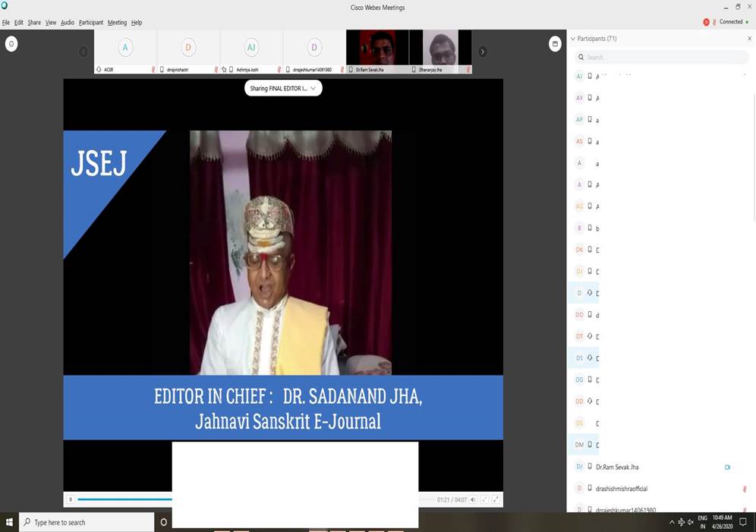Open the View menu
Screen dimensions: 756x532
(51, 23)
